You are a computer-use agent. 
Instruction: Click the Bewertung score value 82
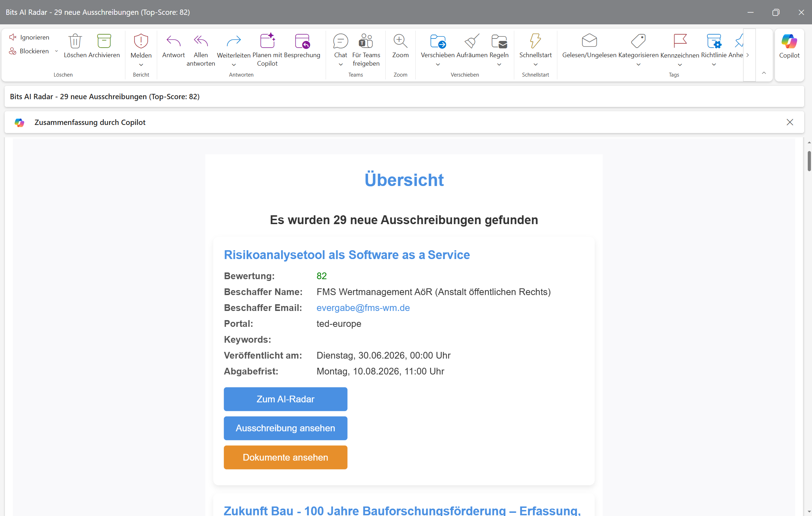point(321,276)
